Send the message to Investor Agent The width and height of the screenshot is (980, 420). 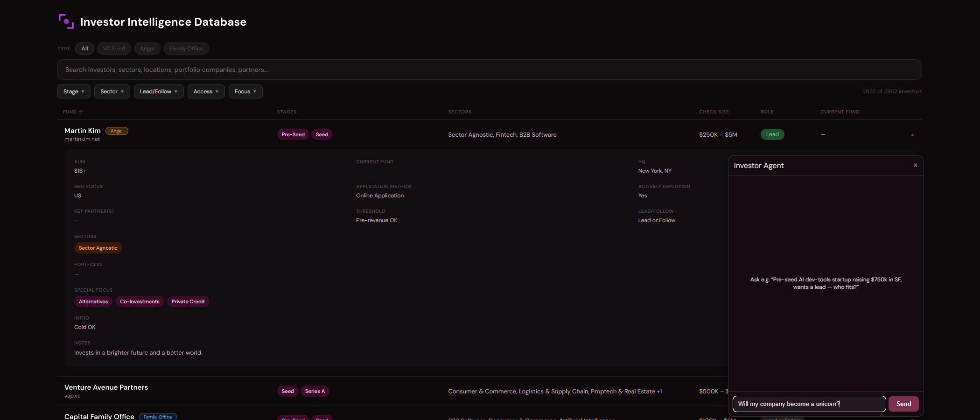[x=903, y=404]
